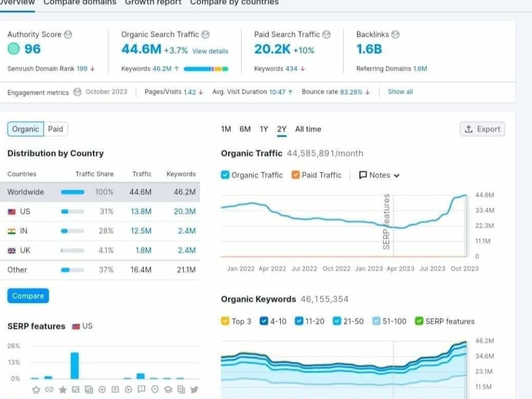532x399 pixels.
Task: Click the info icon beside Paid Search Traffic
Action: [x=327, y=35]
